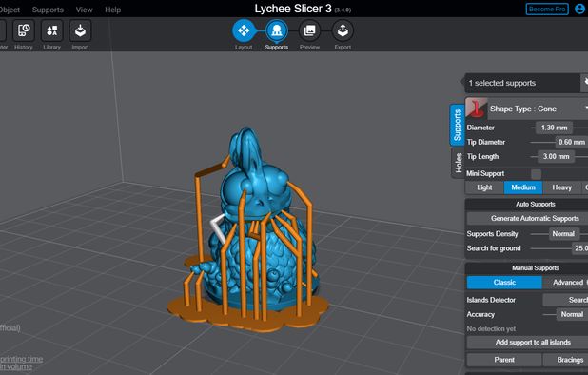This screenshot has height=375, width=588.
Task: Select the Light support preset
Action: (484, 187)
